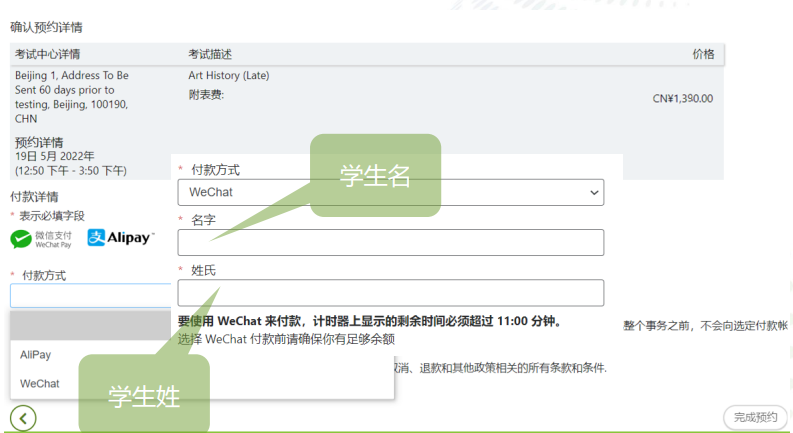Click the 名字 first name input field
This screenshot has width=793, height=433.
[x=390, y=243]
